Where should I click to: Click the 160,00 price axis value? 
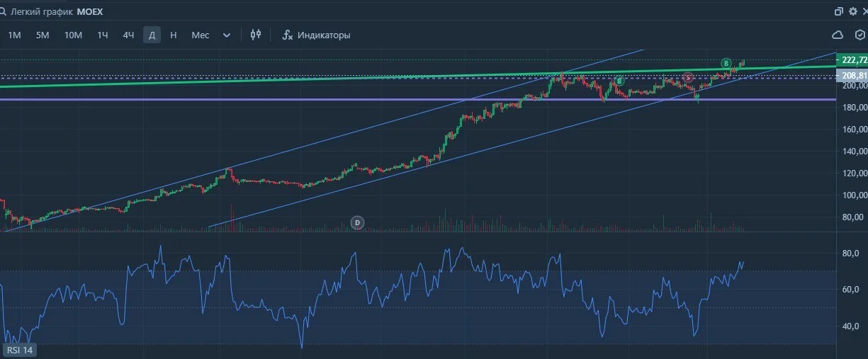[x=855, y=130]
